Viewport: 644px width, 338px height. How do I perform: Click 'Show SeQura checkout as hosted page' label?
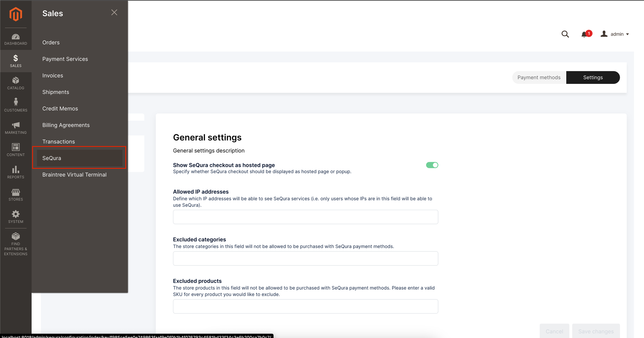[224, 165]
